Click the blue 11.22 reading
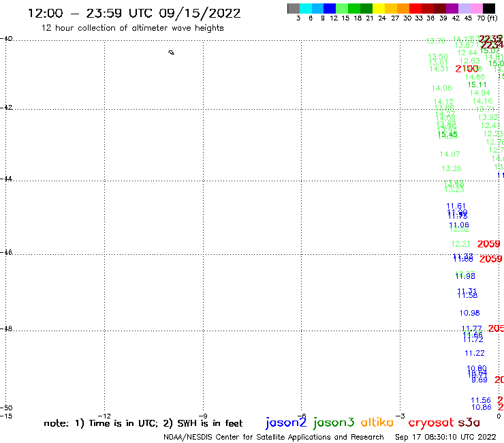This screenshot has height=443, width=504. [x=475, y=353]
